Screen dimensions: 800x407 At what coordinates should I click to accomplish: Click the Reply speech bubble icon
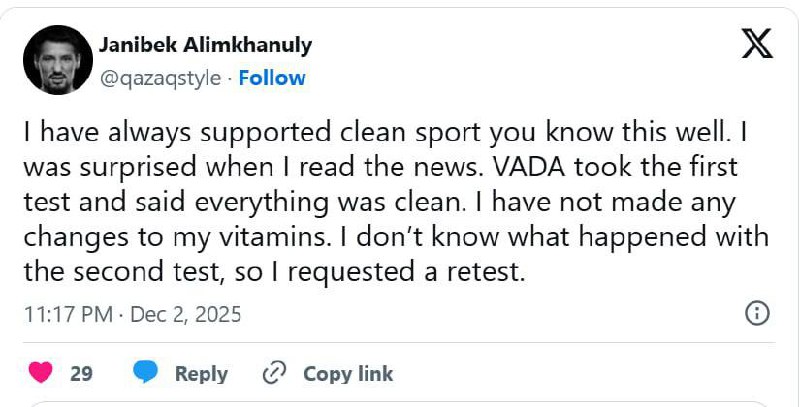pyautogui.click(x=147, y=373)
